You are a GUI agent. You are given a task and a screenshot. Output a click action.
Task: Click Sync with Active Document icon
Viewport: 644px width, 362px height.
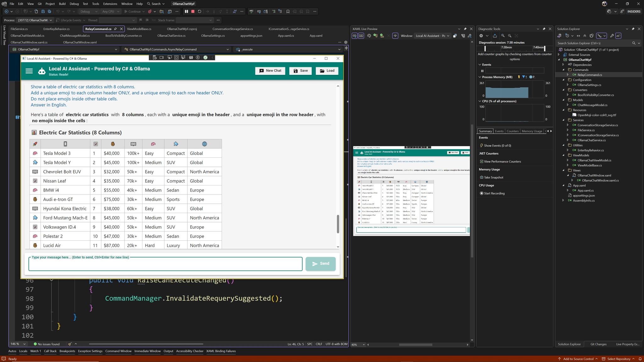pyautogui.click(x=578, y=36)
